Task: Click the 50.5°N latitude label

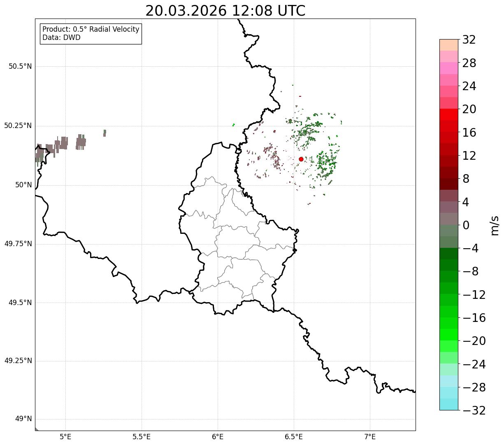Action: click(20, 67)
